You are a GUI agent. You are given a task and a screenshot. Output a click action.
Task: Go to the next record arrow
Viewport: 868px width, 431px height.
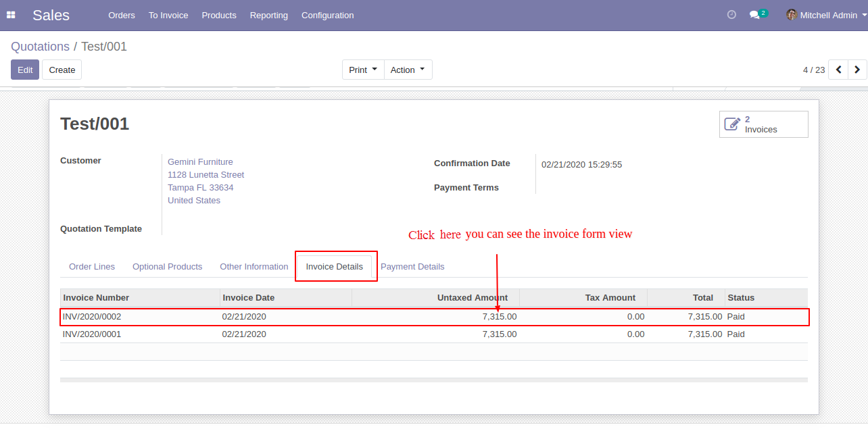(x=857, y=70)
